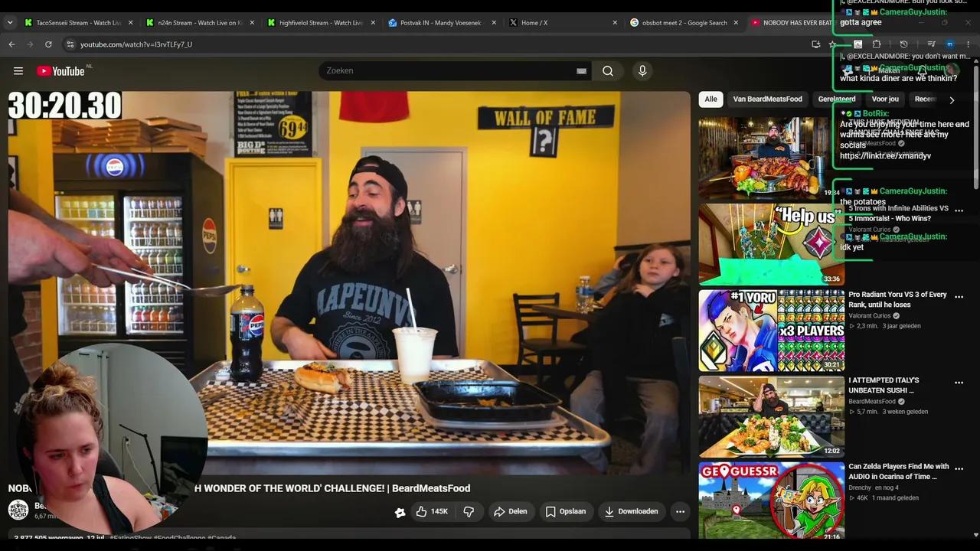Select the Gerelateerd filter chip
The image size is (980, 551).
837,99
